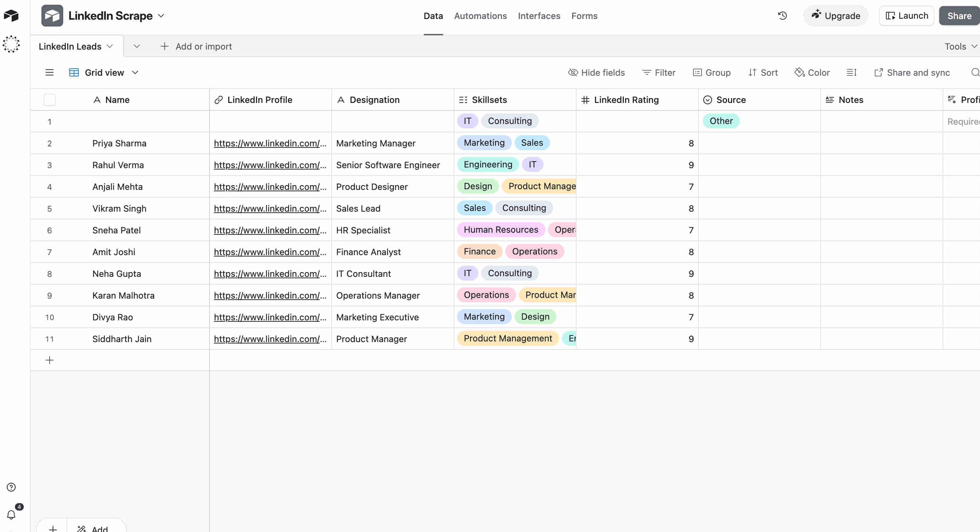The image size is (980, 532).
Task: Toggle the select-all rows checkbox
Action: [50, 100]
